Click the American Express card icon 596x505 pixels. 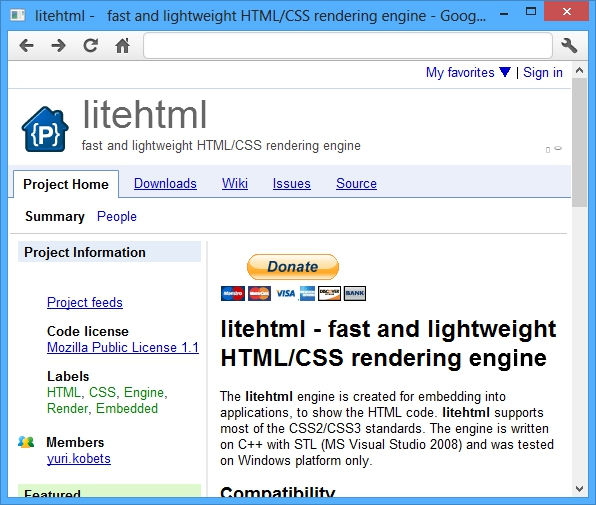click(x=307, y=293)
